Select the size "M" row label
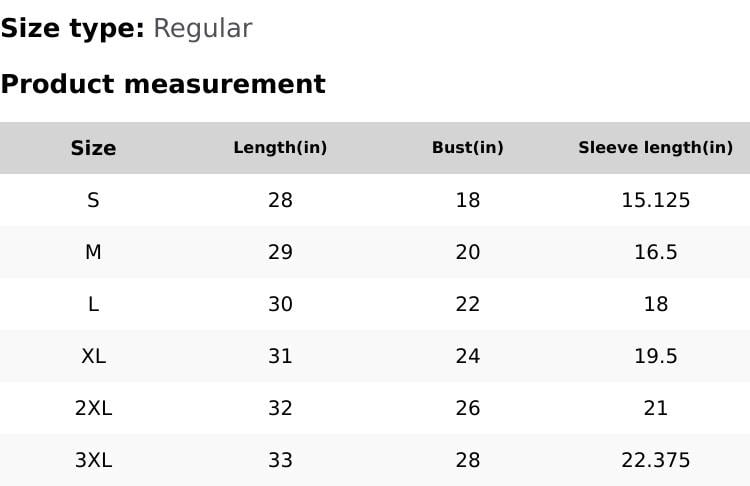This screenshot has width=750, height=486. pos(93,252)
